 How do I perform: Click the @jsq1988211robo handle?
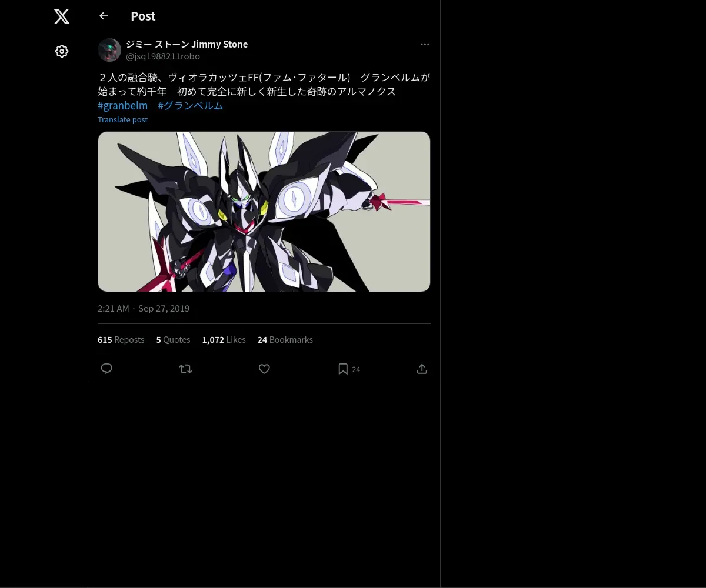coord(163,56)
